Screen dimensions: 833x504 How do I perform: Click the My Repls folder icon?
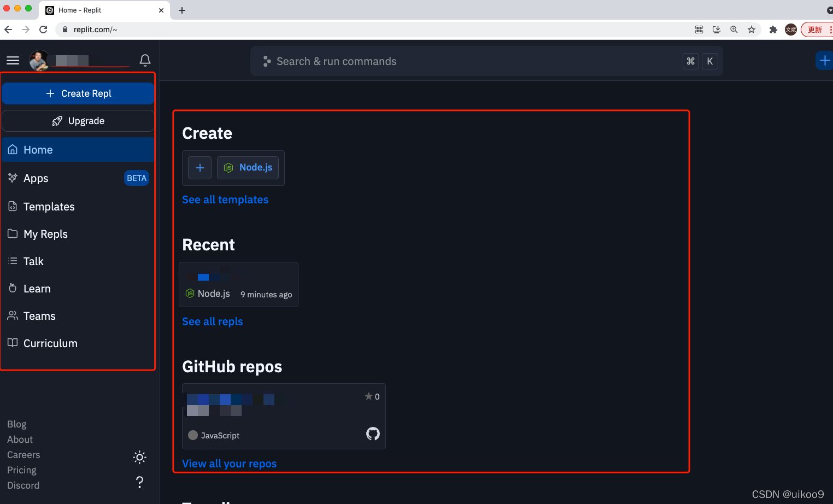pos(13,233)
